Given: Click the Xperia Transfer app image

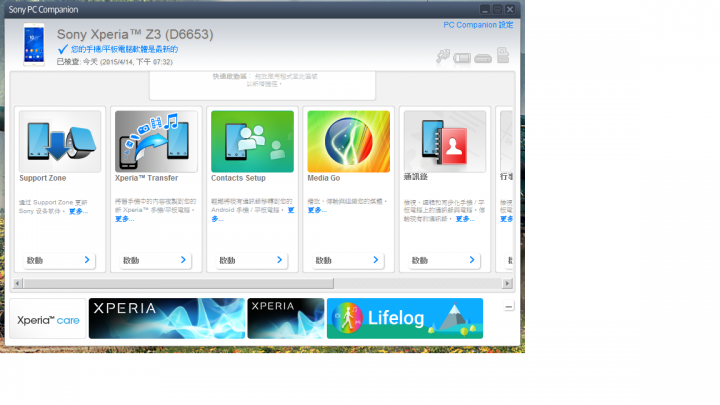Looking at the screenshot, I should (x=156, y=141).
